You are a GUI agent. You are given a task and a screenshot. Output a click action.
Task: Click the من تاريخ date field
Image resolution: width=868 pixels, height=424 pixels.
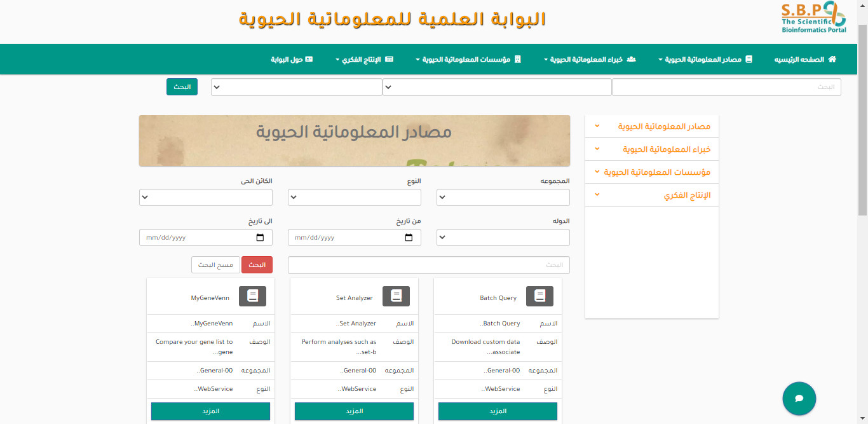tap(355, 238)
